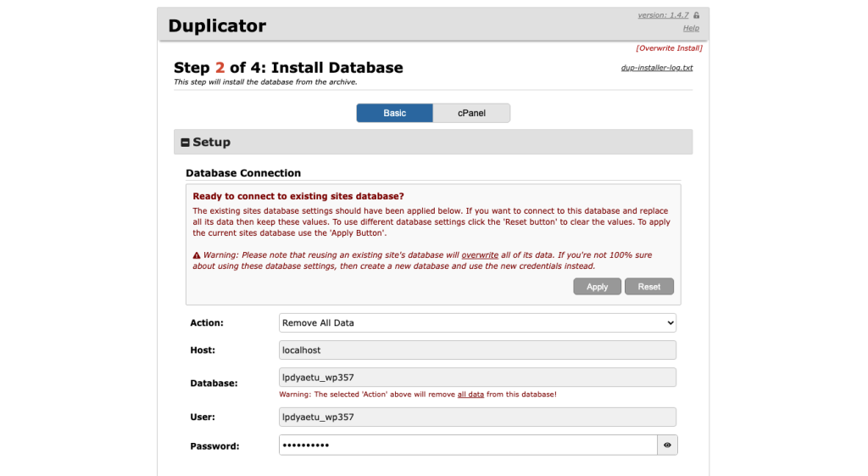This screenshot has width=868, height=476.
Task: Focus the Password input field
Action: pos(468,445)
